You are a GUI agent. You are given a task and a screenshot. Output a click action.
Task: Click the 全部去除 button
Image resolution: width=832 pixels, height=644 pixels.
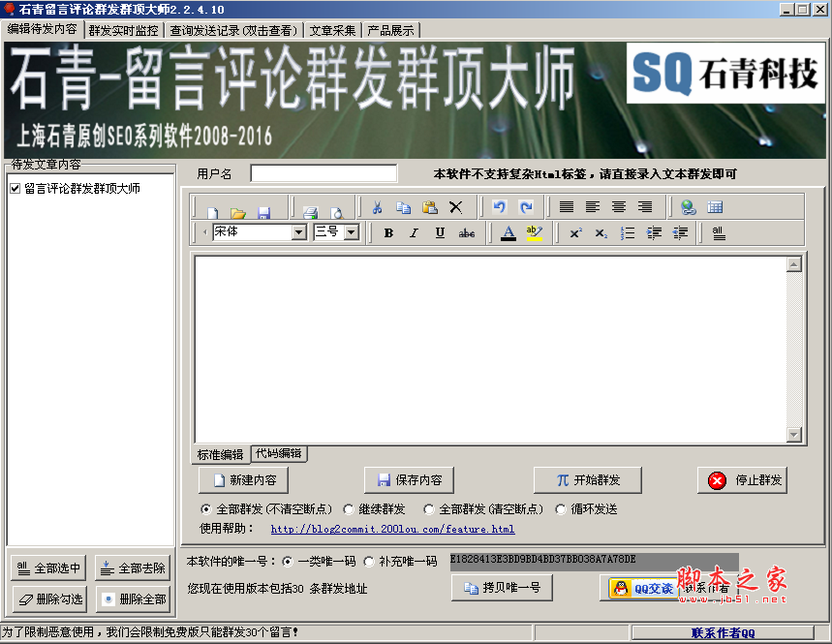pos(133,568)
